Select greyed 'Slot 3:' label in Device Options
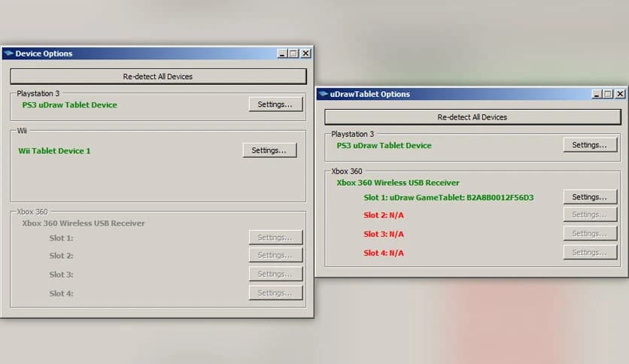 [62, 275]
